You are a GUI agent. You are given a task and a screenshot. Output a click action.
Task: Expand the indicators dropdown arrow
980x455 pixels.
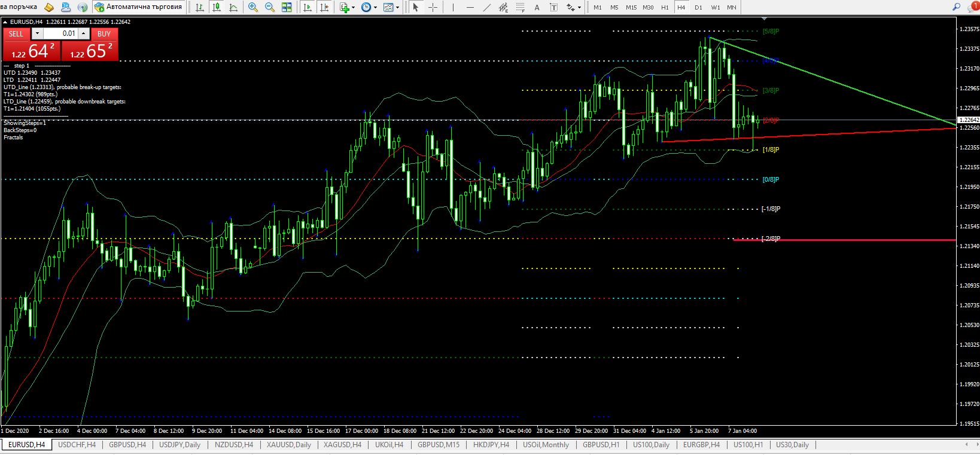coord(353,8)
